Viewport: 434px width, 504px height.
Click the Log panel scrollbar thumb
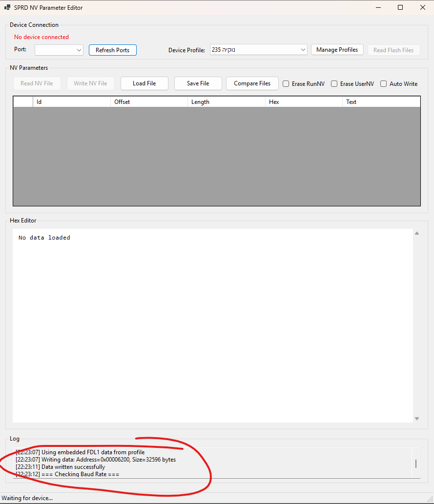pyautogui.click(x=415, y=463)
